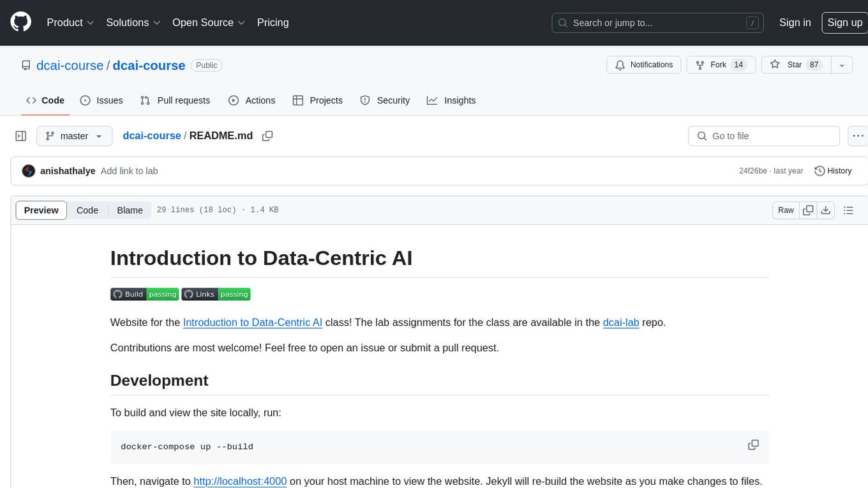Download the raw file
This screenshot has width=868, height=488.
pos(826,210)
